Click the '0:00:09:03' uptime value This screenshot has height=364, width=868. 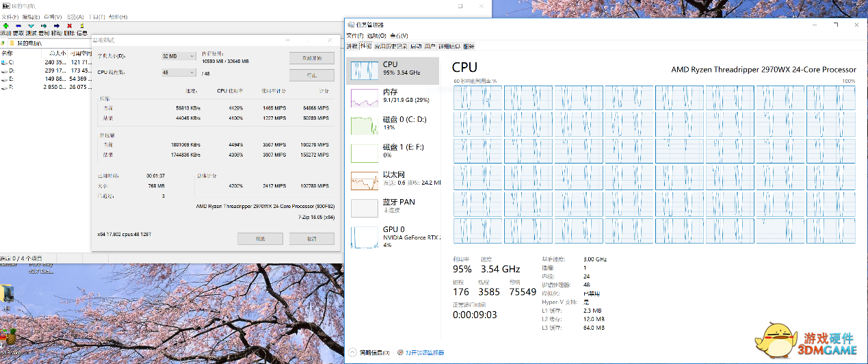pos(475,315)
